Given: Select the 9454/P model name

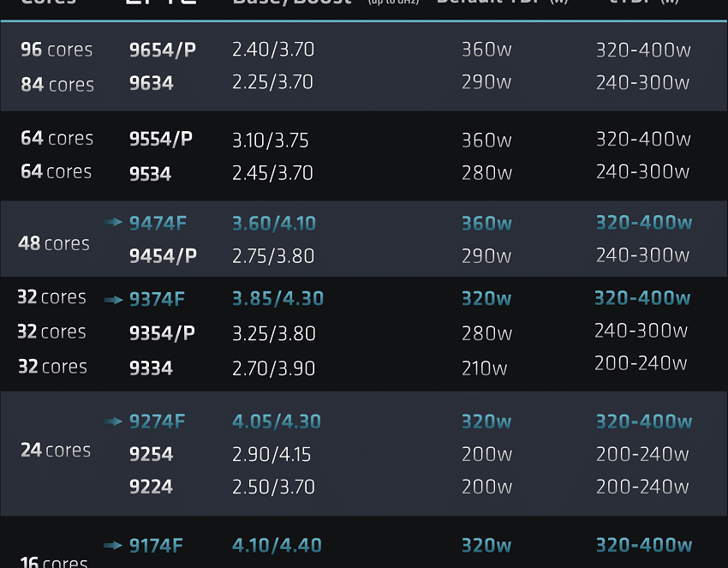Looking at the screenshot, I should tap(163, 256).
